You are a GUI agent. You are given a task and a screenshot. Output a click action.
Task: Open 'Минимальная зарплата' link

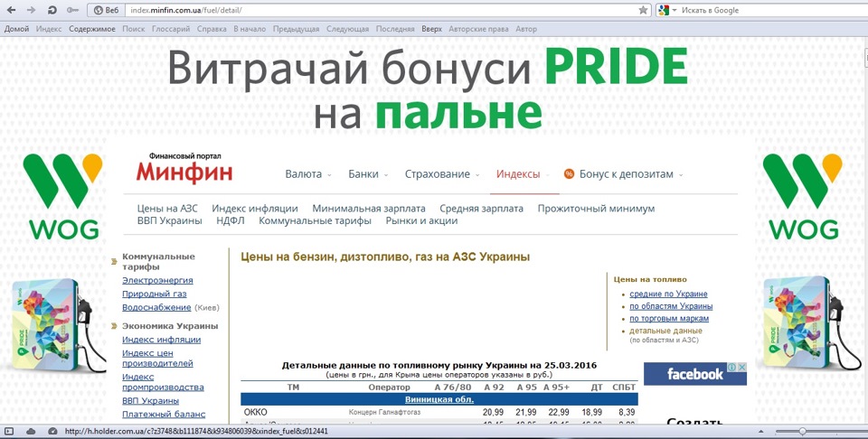[369, 209]
